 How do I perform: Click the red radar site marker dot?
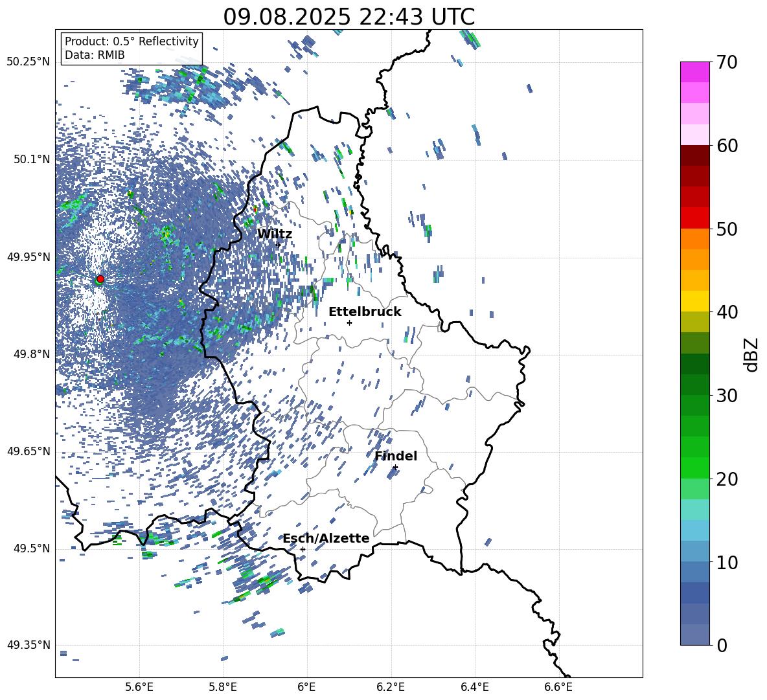100,278
